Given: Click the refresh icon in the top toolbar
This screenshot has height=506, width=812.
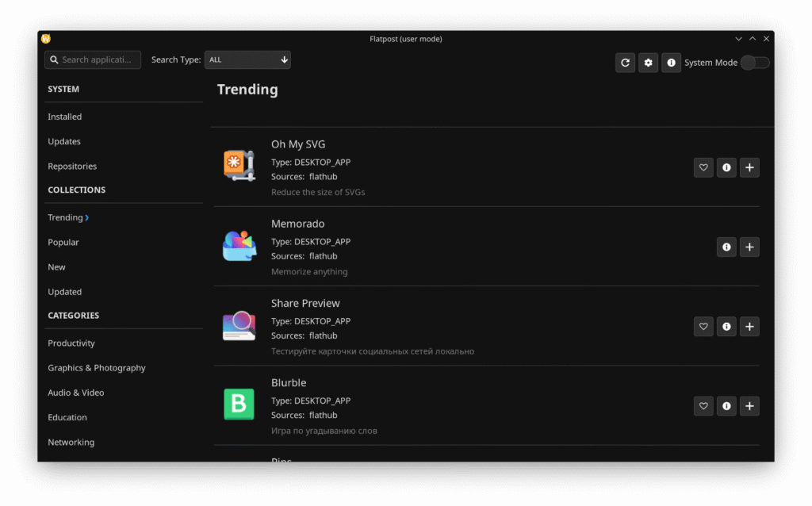Looking at the screenshot, I should (x=625, y=63).
